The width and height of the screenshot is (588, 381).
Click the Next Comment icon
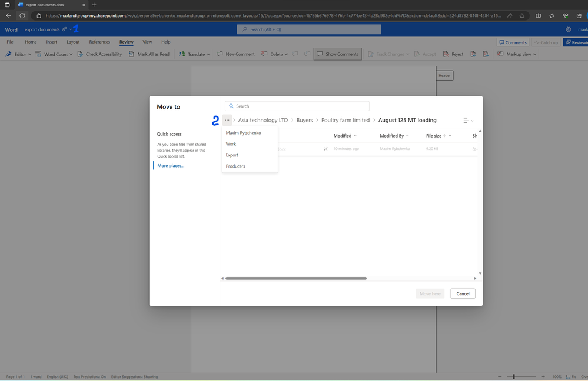click(x=307, y=54)
